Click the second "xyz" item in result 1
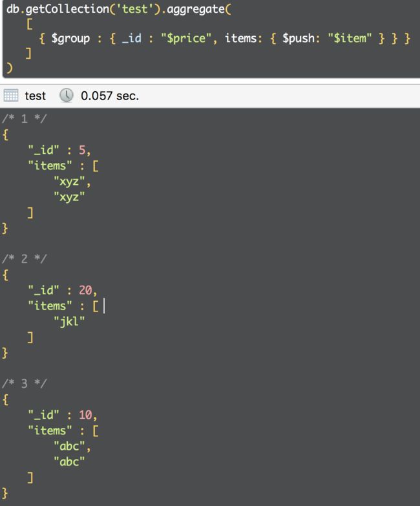Viewport: 420px width, 506px height. click(69, 197)
